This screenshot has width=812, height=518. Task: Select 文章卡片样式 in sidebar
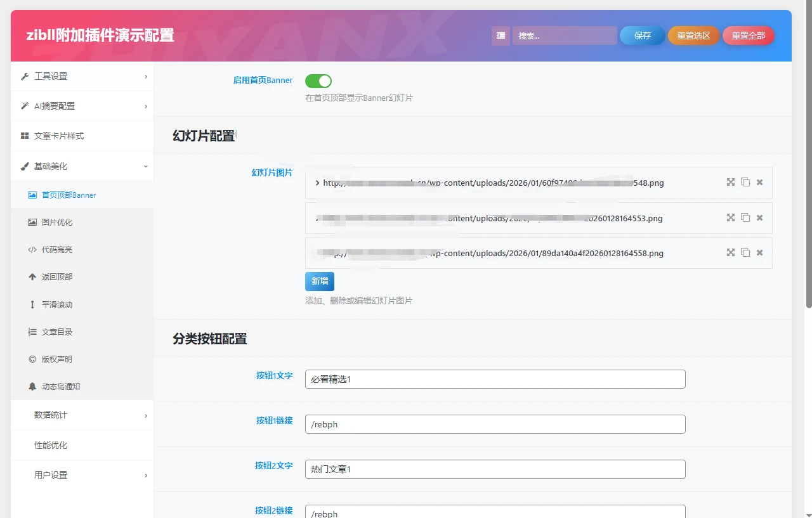click(x=59, y=136)
